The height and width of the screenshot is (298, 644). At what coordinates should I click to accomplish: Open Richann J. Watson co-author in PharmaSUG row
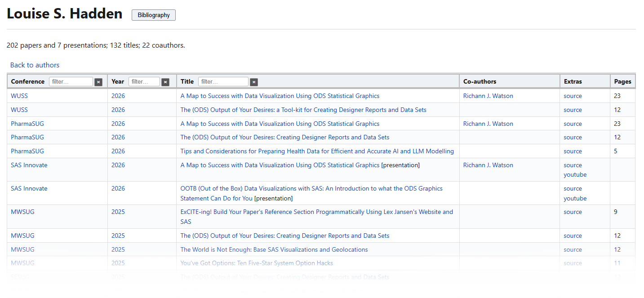click(x=488, y=124)
